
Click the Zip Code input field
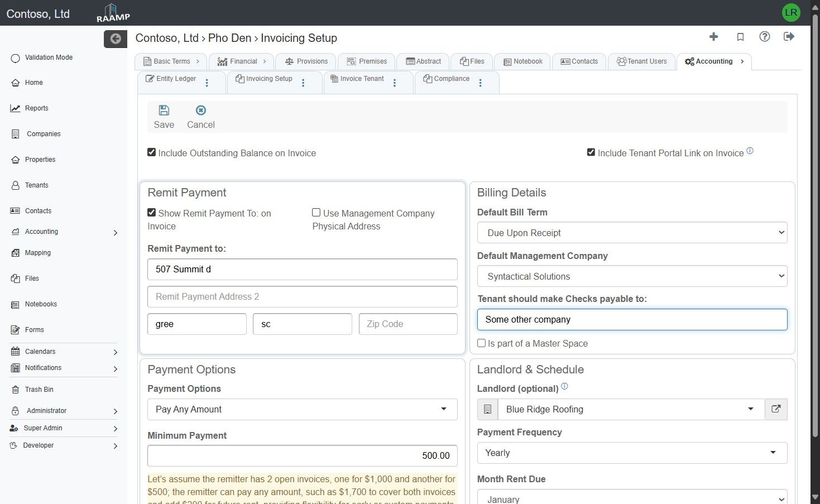coord(408,324)
